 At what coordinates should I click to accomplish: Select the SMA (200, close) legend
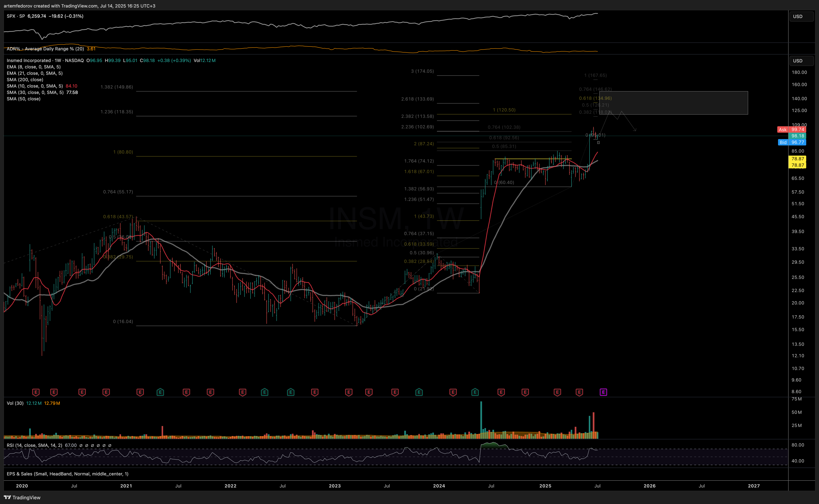point(25,79)
